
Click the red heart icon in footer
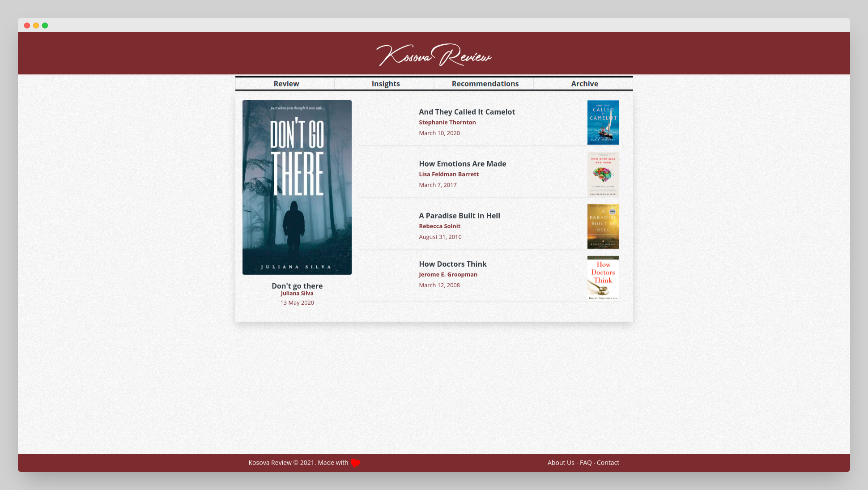tap(356, 463)
